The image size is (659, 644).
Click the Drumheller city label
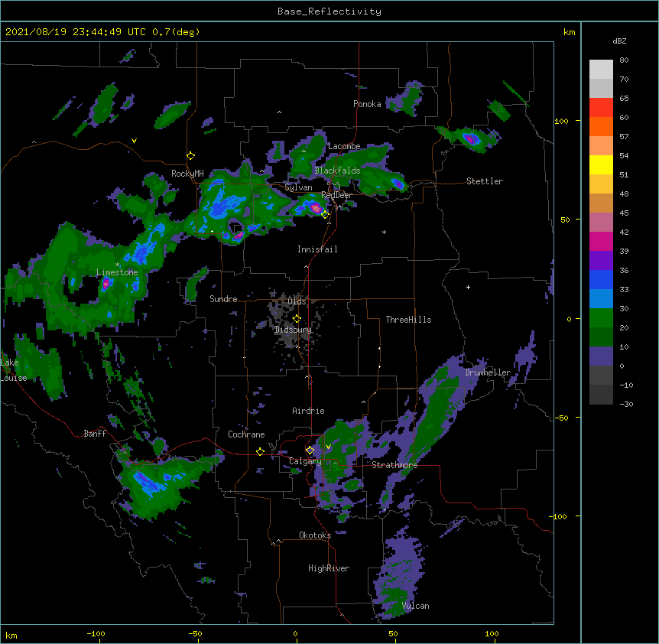point(488,372)
